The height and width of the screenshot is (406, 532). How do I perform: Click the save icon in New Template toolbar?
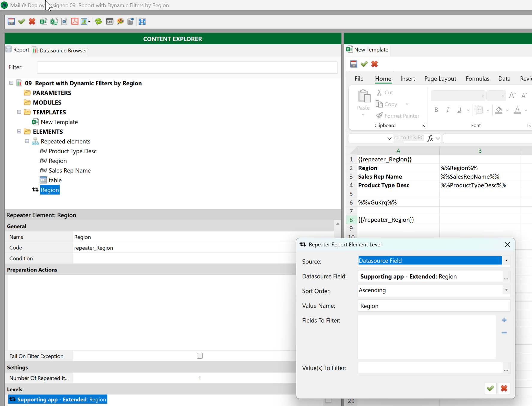[353, 64]
